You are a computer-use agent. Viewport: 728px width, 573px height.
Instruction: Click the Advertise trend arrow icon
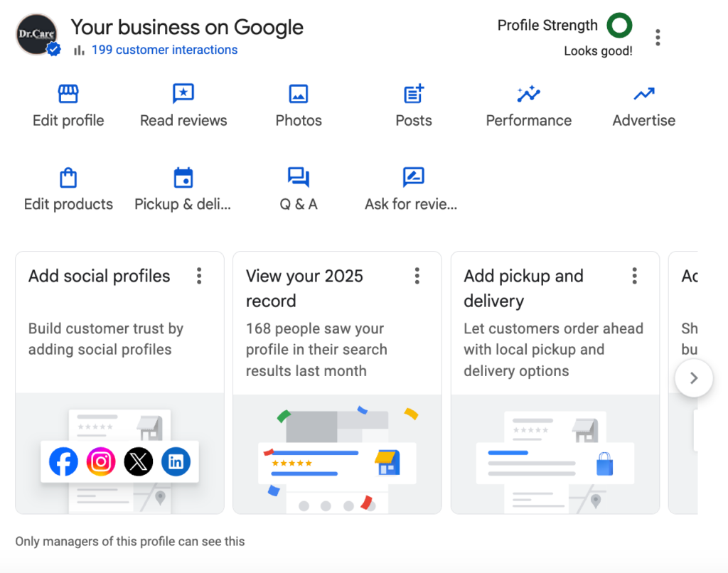[x=644, y=94]
